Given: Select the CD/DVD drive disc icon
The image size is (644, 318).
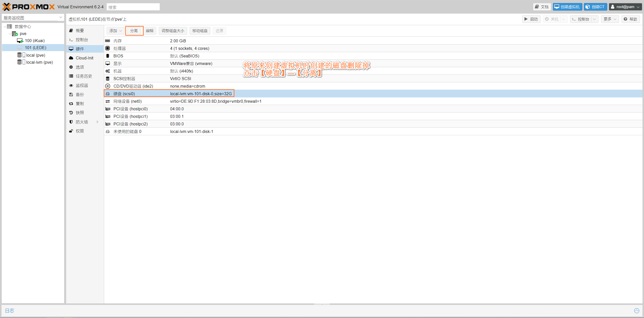Looking at the screenshot, I should coord(108,86).
